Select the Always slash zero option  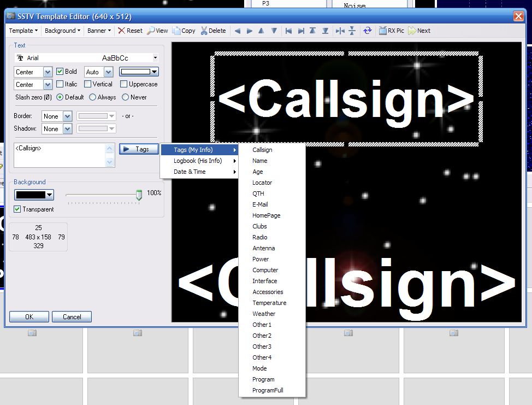92,97
